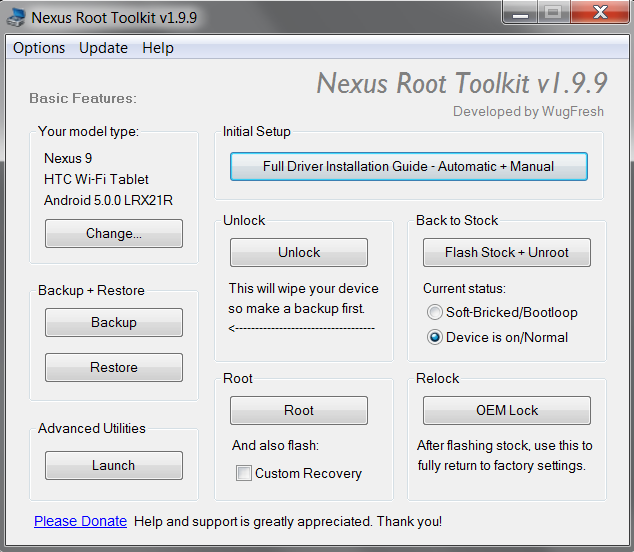This screenshot has height=552, width=634.
Task: Open the Update menu
Action: click(103, 48)
